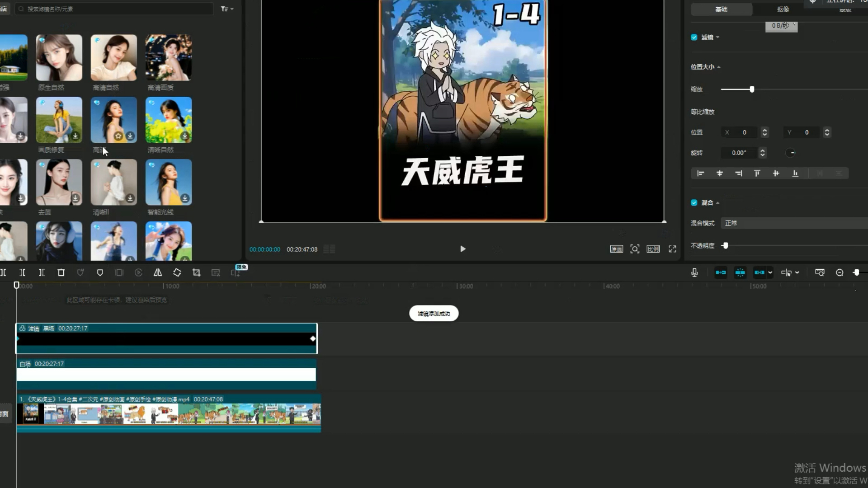Select the 清晰自然 filter thumbnail

pos(169,120)
